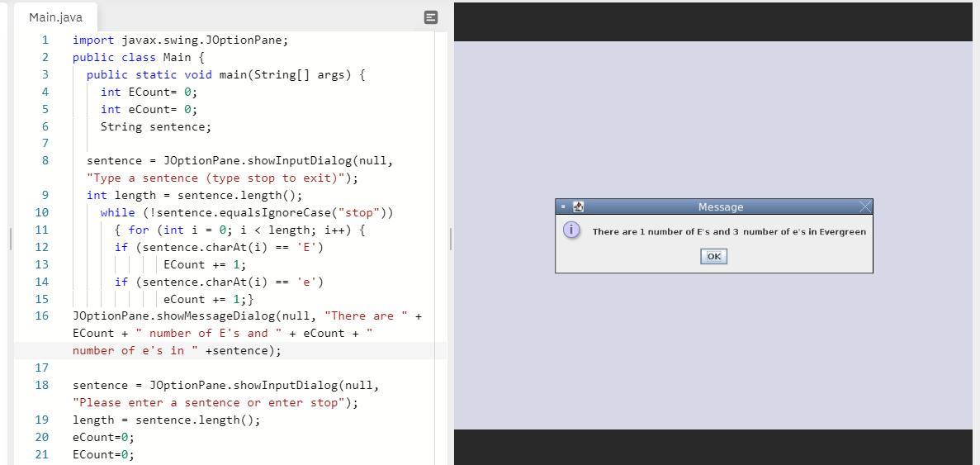Open the Main.java file tab

click(x=55, y=17)
